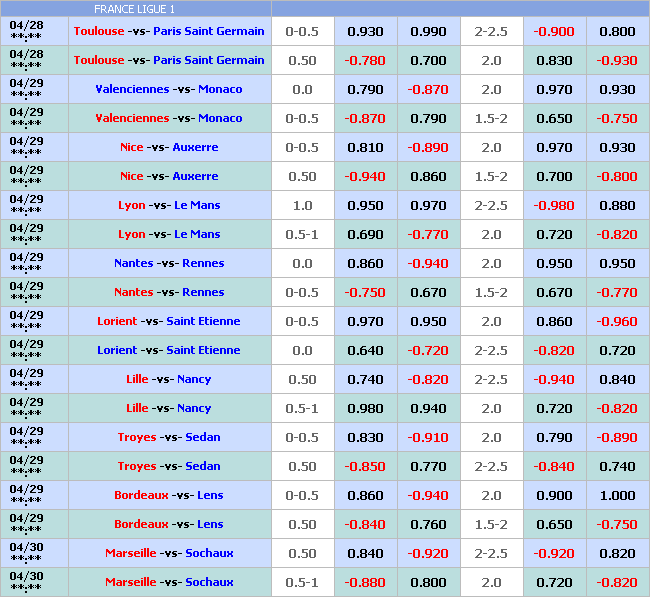Pick the 0.640 handicap odds
Image resolution: width=650 pixels, height=597 pixels.
coord(365,350)
